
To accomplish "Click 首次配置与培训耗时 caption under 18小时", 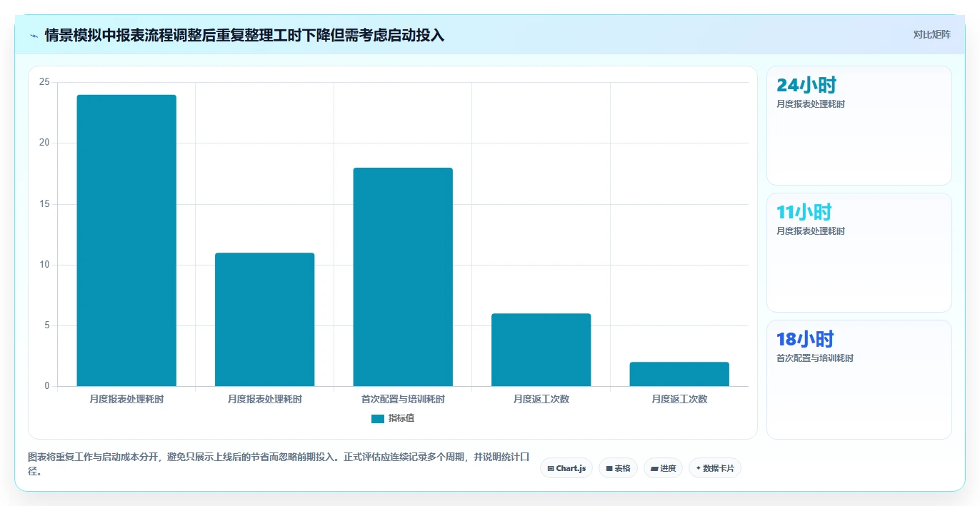I will point(815,358).
